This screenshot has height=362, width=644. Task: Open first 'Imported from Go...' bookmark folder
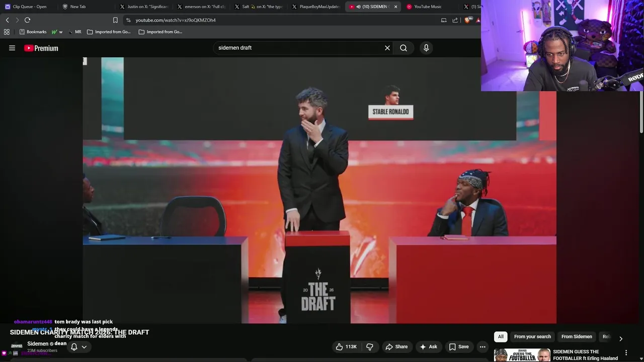(109, 32)
